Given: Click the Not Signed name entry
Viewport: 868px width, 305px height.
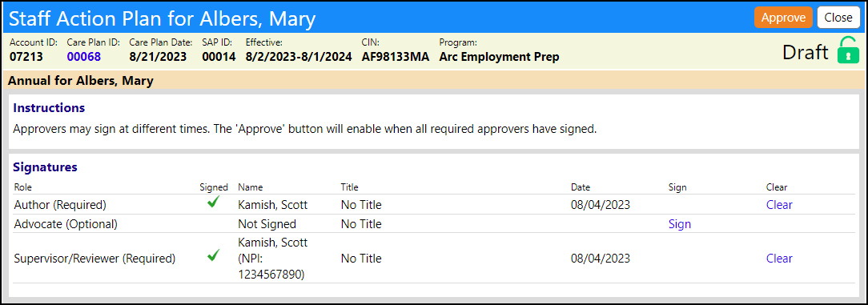Looking at the screenshot, I should [x=267, y=224].
